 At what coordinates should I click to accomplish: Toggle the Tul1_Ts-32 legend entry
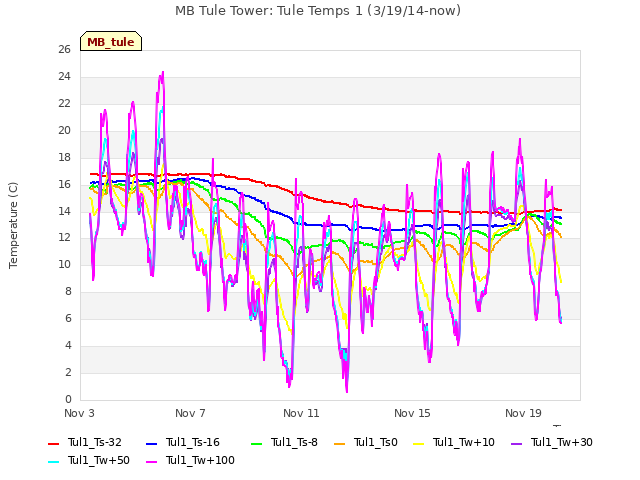(84, 442)
